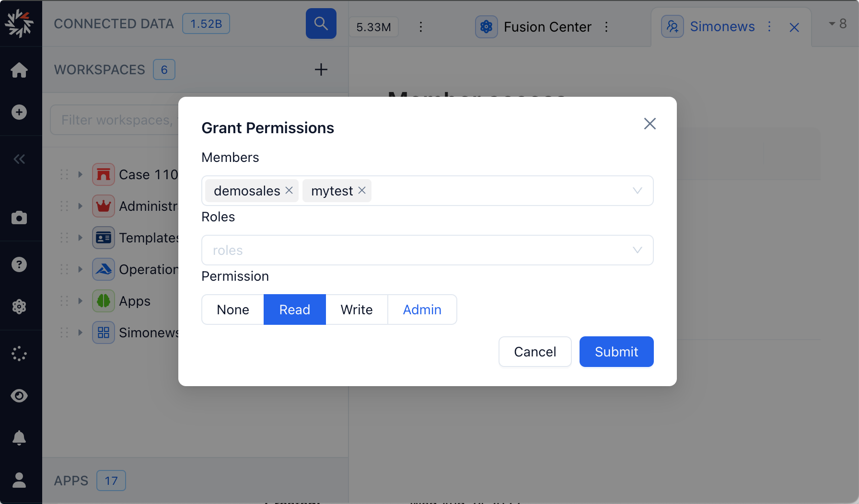Select the Write permission option
Viewport: 859px width, 504px height.
(x=357, y=309)
